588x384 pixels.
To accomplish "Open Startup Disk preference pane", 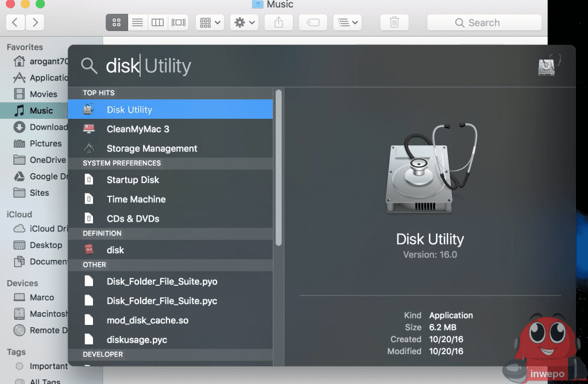I will click(170, 180).
